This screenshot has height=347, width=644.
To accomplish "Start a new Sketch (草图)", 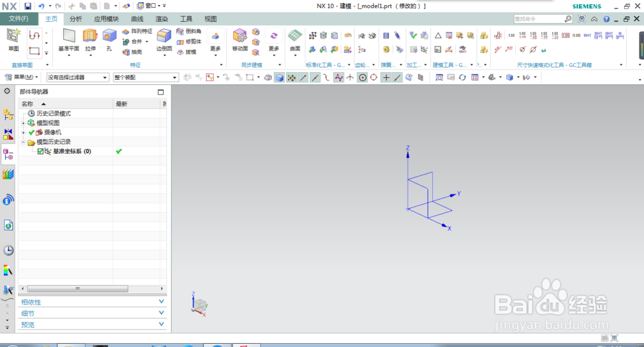I will [13, 40].
